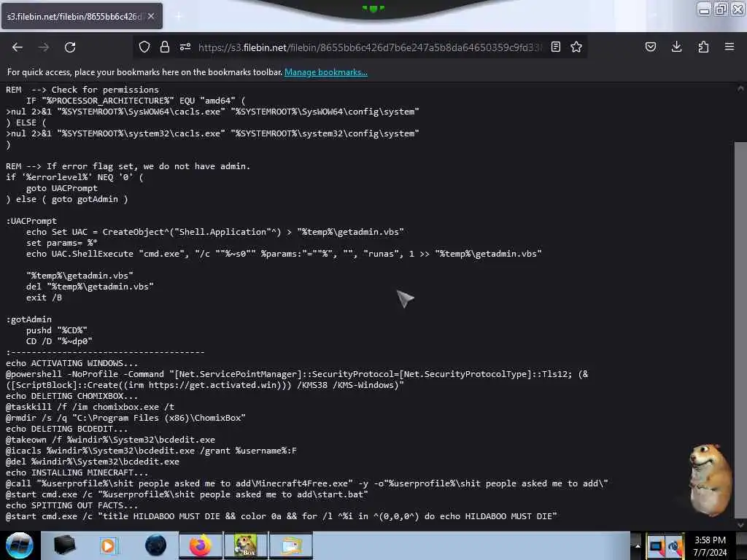This screenshot has height=560, width=747.
Task: Click the Manage bookmarks link
Action: 326,72
